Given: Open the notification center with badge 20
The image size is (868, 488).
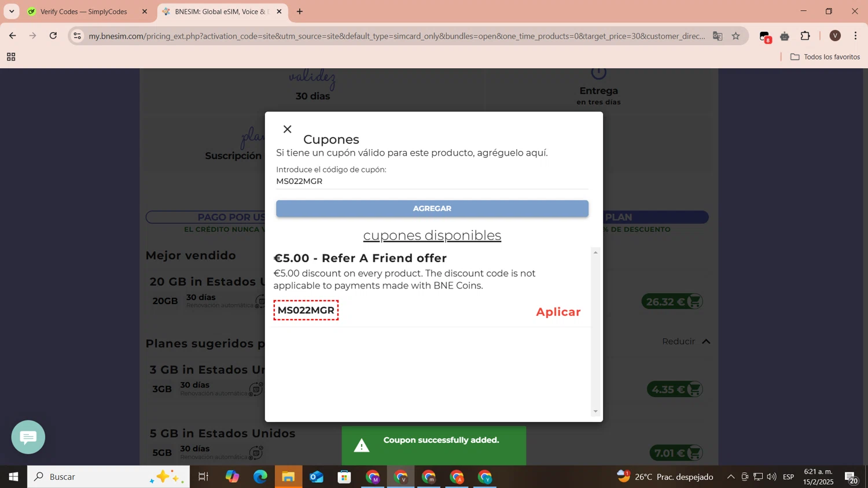Looking at the screenshot, I should pyautogui.click(x=852, y=478).
